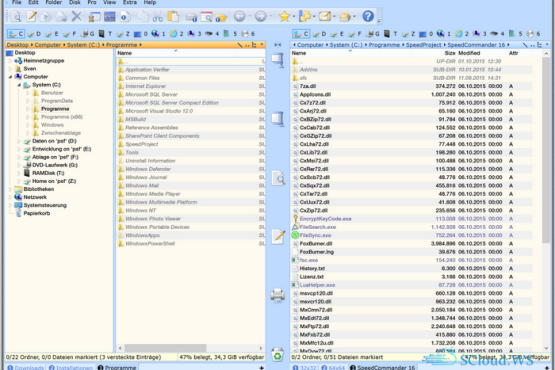This screenshot has width=555, height=370.
Task: Click the Forward navigation arrow
Action: 261,16
